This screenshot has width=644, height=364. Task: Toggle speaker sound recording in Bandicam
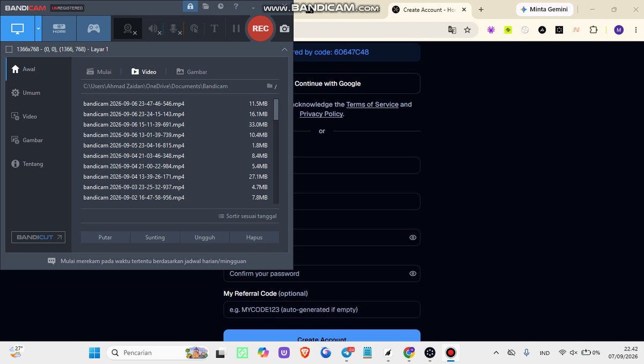[155, 29]
